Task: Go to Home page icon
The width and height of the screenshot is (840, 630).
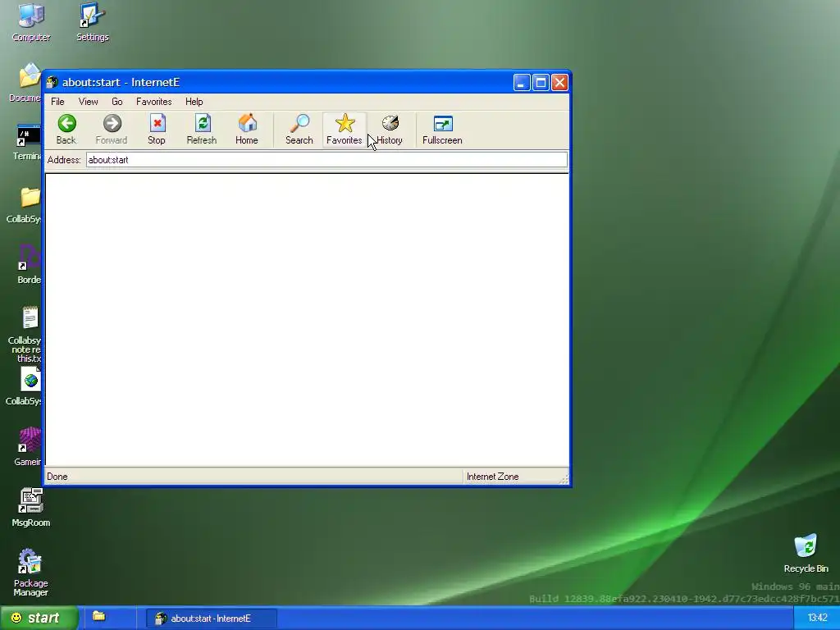Action: click(x=246, y=129)
